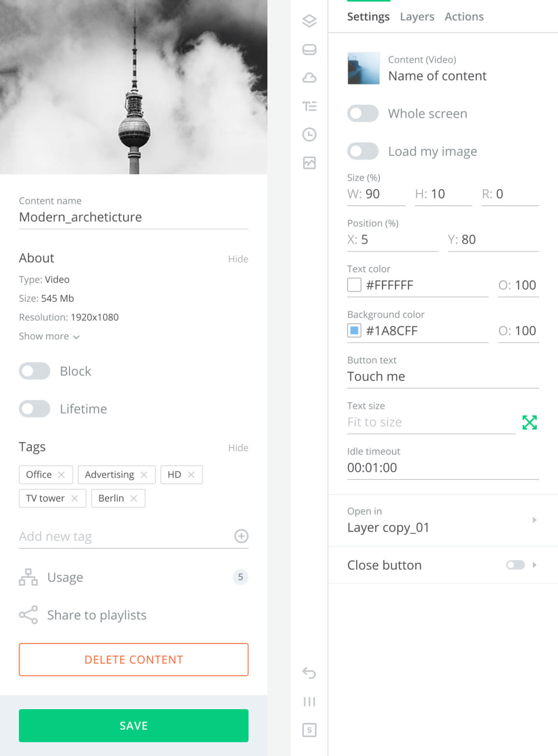The image size is (558, 756).
Task: Select the cloud icon in the sidebar
Action: tap(309, 78)
